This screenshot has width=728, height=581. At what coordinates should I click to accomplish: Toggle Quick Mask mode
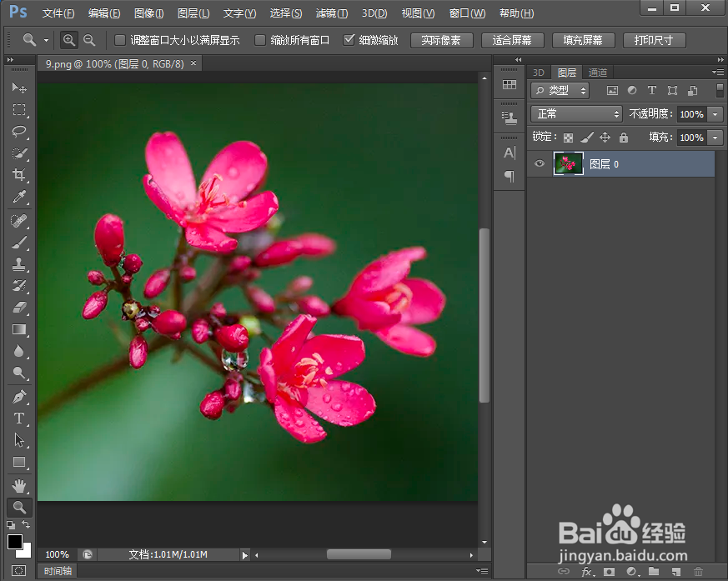18,570
